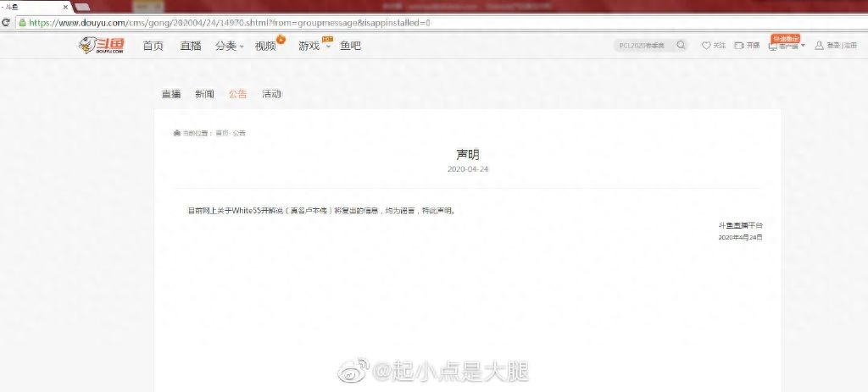This screenshot has width=868, height=392.
Task: Click the search magnifier icon
Action: point(681,45)
